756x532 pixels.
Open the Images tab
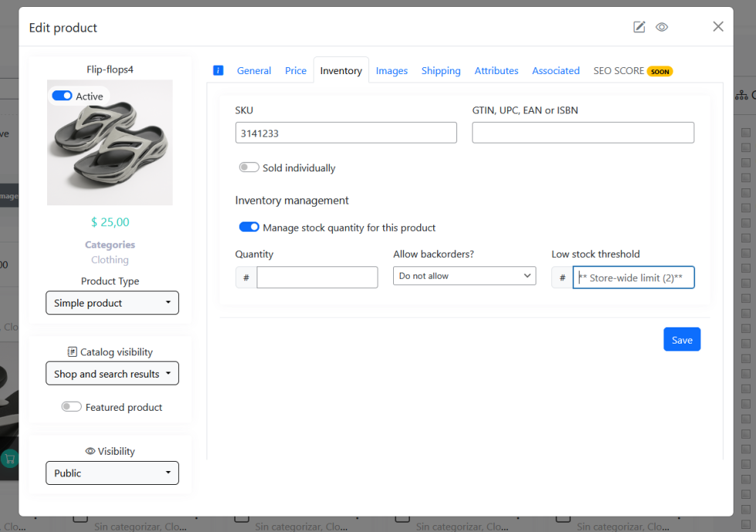point(392,71)
